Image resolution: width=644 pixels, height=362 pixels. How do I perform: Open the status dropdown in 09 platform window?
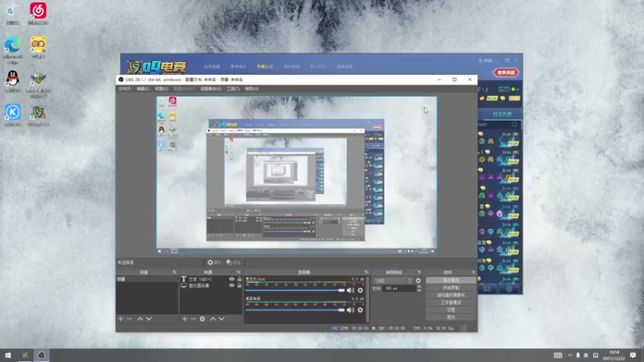(x=517, y=89)
